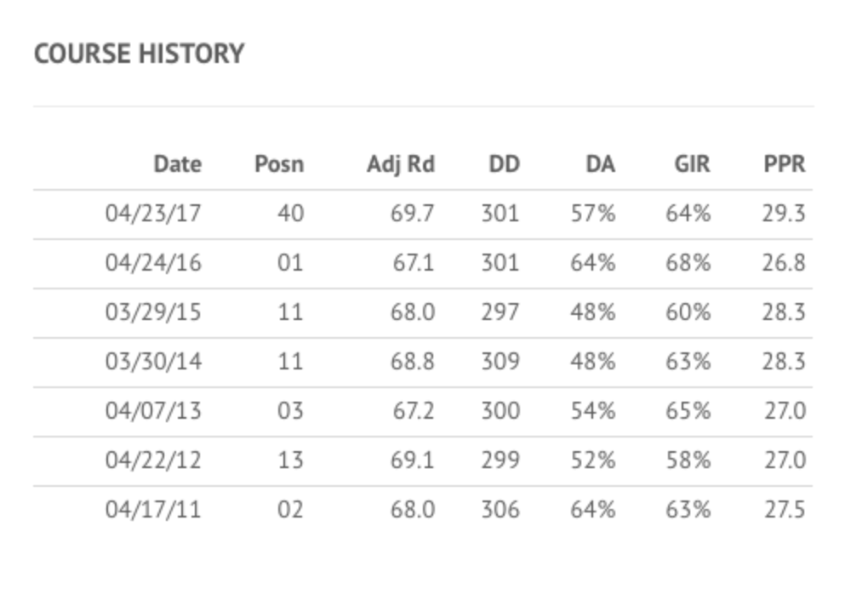Click the Posn column header
This screenshot has height=589, width=868.
pos(279,164)
